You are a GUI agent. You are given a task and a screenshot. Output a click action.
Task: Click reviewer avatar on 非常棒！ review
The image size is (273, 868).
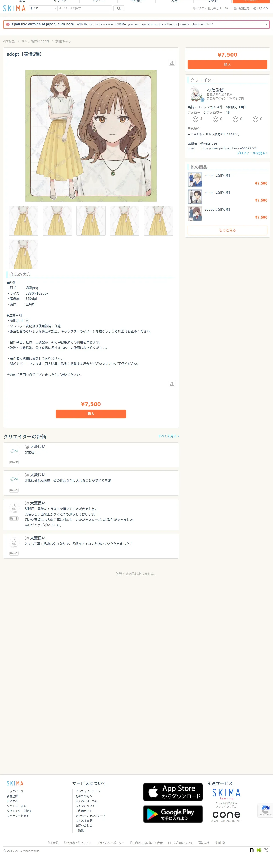[14, 451]
